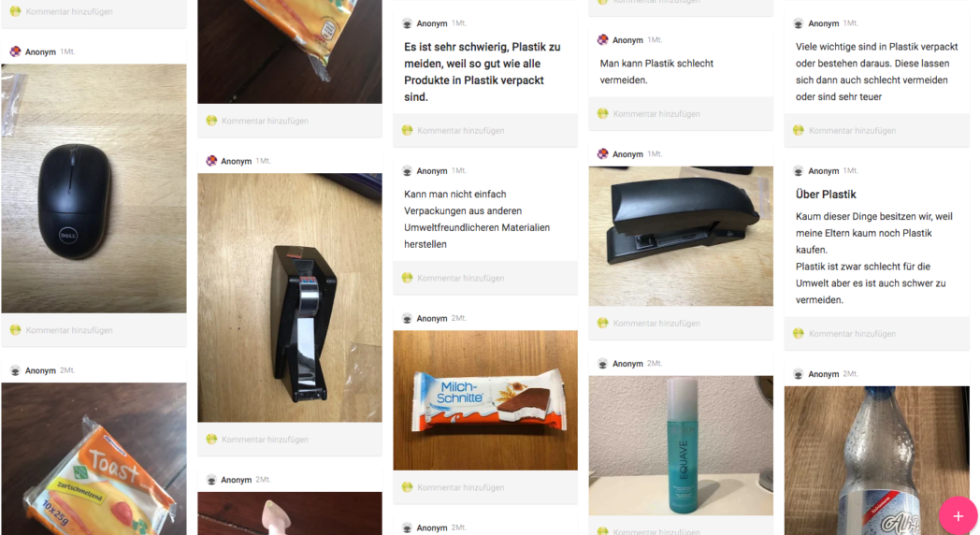
Task: Click Anonym name above tape dispenser post
Action: point(237,161)
